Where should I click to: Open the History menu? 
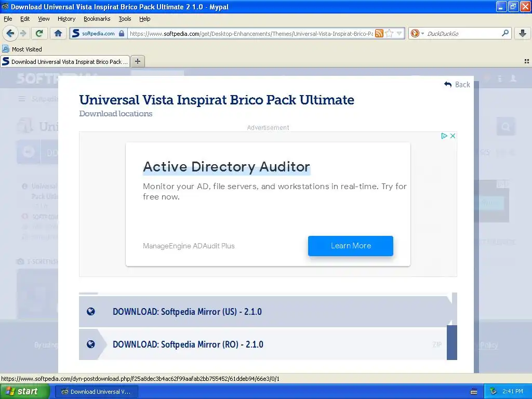point(66,19)
